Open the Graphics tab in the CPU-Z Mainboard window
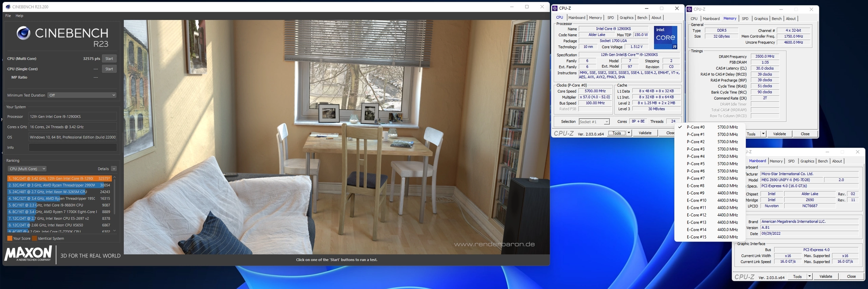 [807, 161]
